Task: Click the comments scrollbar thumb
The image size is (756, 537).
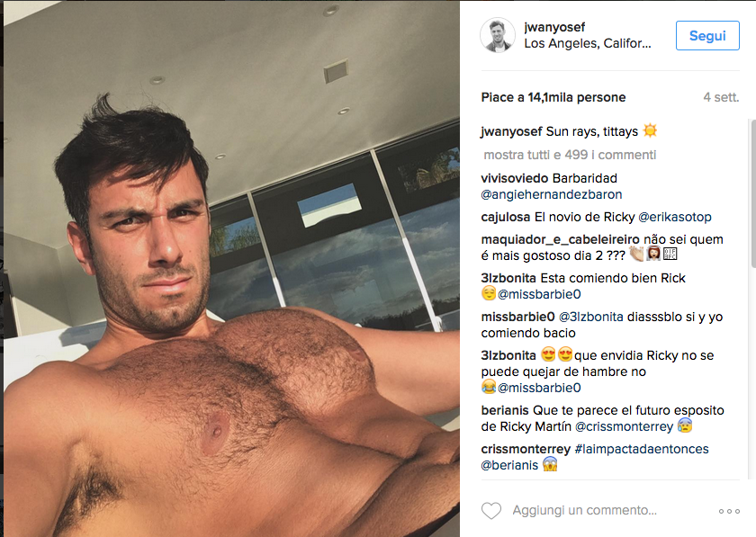Action: 753,192
